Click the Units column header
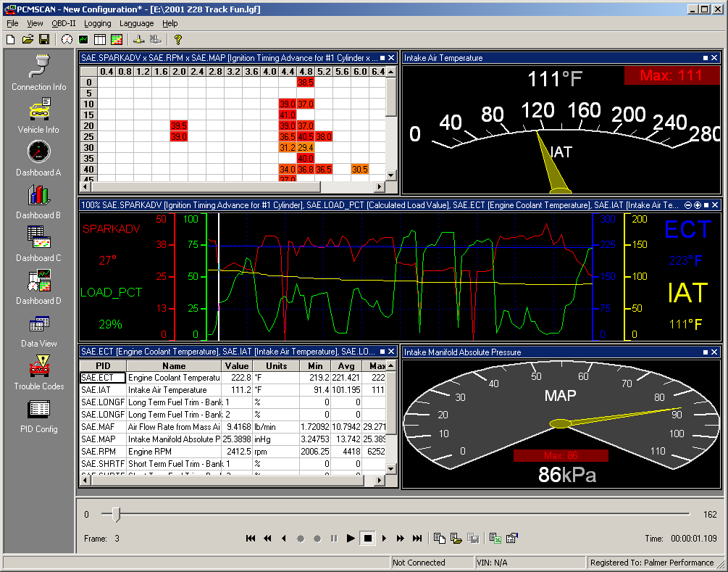Image resolution: width=728 pixels, height=572 pixels. (276, 366)
